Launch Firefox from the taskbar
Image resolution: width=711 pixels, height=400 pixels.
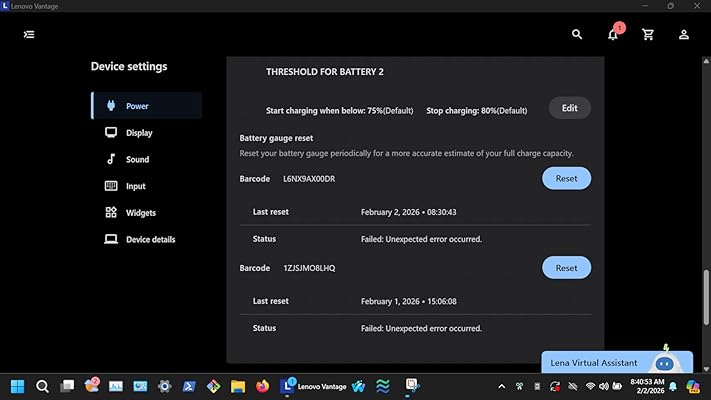[262, 386]
